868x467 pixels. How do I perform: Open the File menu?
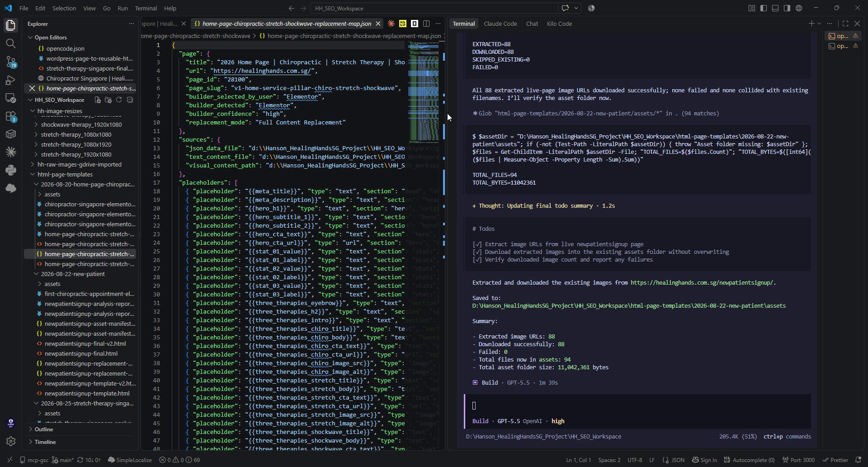click(x=24, y=8)
